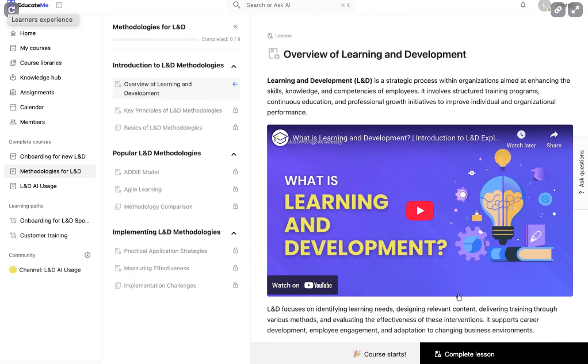Viewport: 588px width, 364px height.
Task: Open Knowledge hub in sidebar
Action: click(40, 78)
